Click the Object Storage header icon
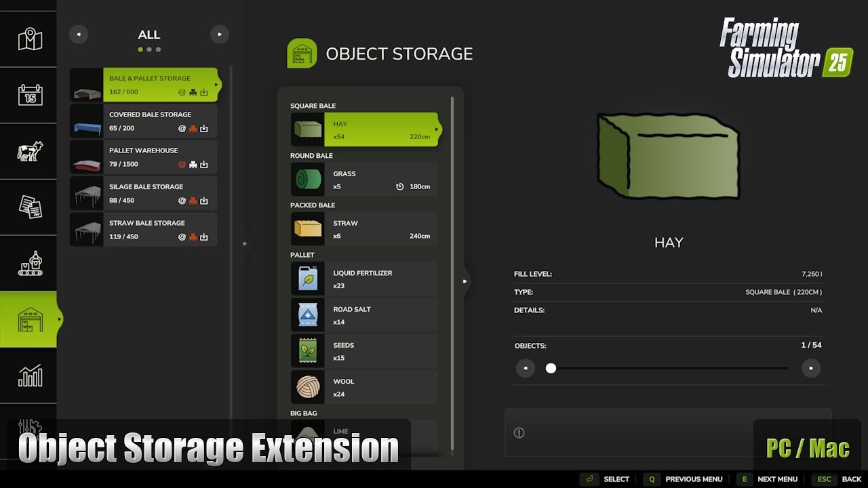This screenshot has width=868, height=488. click(x=302, y=54)
